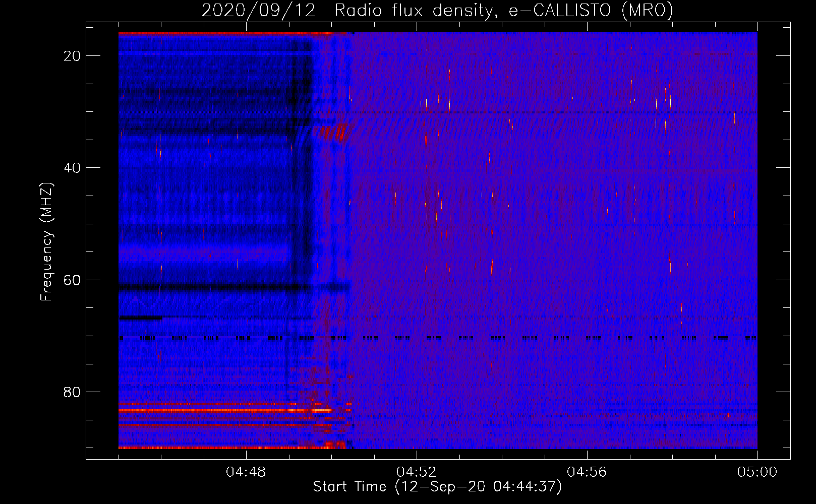The image size is (816, 504).
Task: Click the 20 MHz frequency tick label
Action: (72, 56)
